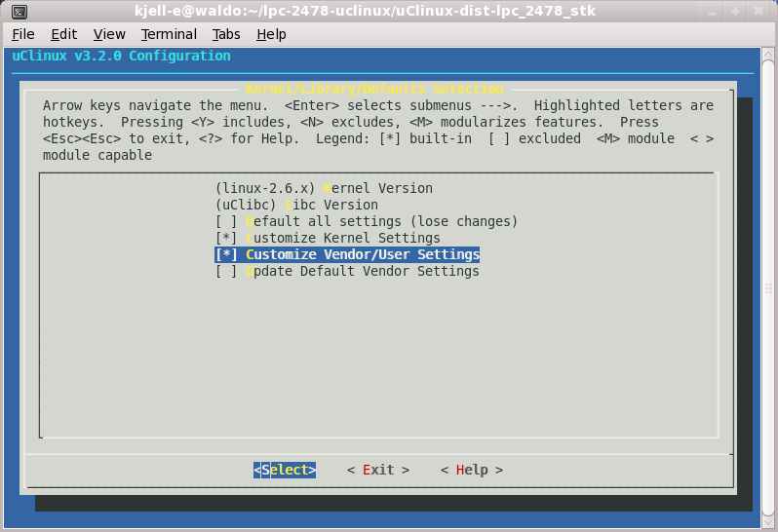Open the Help menu in menu bar

coord(271,34)
